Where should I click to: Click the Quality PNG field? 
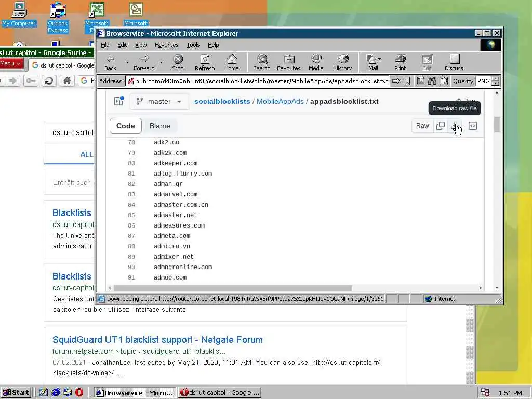pyautogui.click(x=484, y=81)
